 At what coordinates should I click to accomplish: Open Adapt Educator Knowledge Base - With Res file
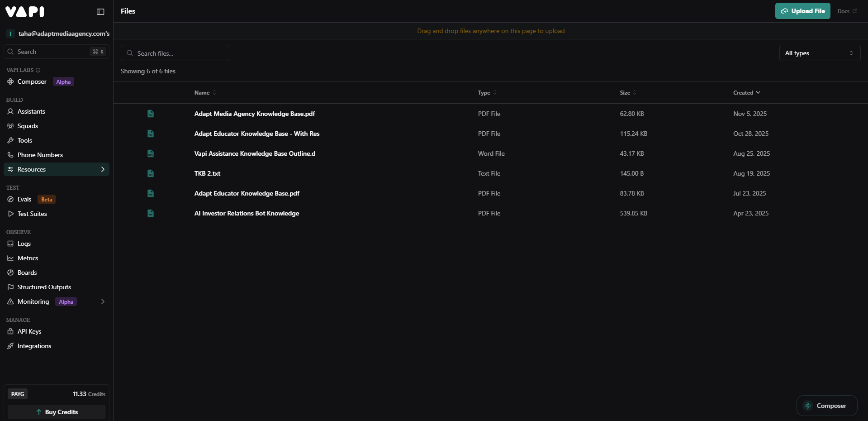click(x=257, y=134)
